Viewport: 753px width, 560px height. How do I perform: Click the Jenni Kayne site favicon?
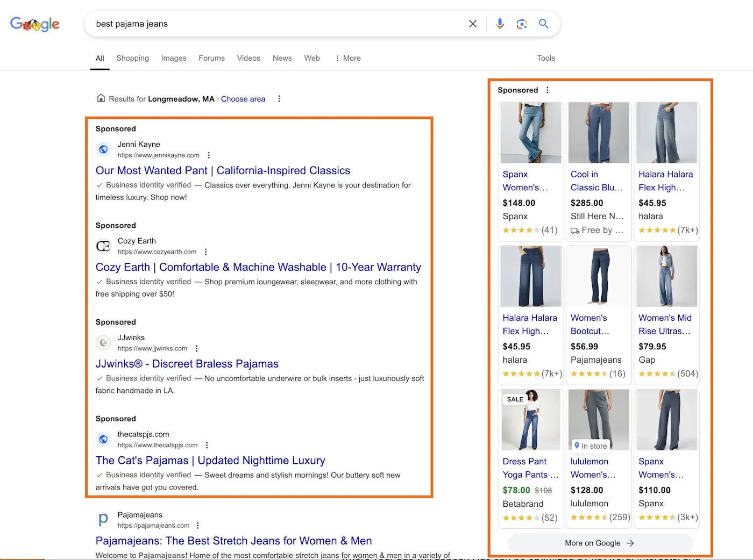tap(103, 149)
